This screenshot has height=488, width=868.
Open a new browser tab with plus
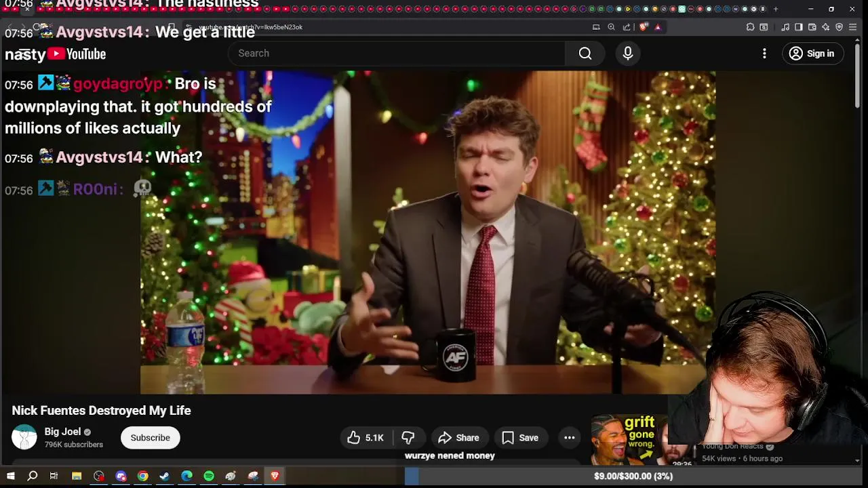775,9
